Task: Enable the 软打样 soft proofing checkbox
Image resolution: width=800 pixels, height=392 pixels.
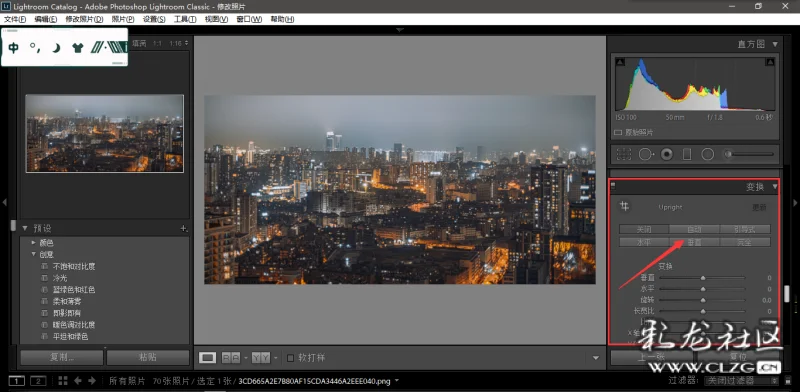Action: tap(290, 358)
